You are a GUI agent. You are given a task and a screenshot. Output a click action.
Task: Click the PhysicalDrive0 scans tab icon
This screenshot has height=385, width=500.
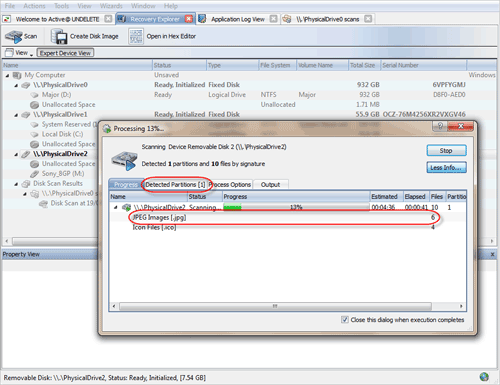pyautogui.click(x=287, y=19)
